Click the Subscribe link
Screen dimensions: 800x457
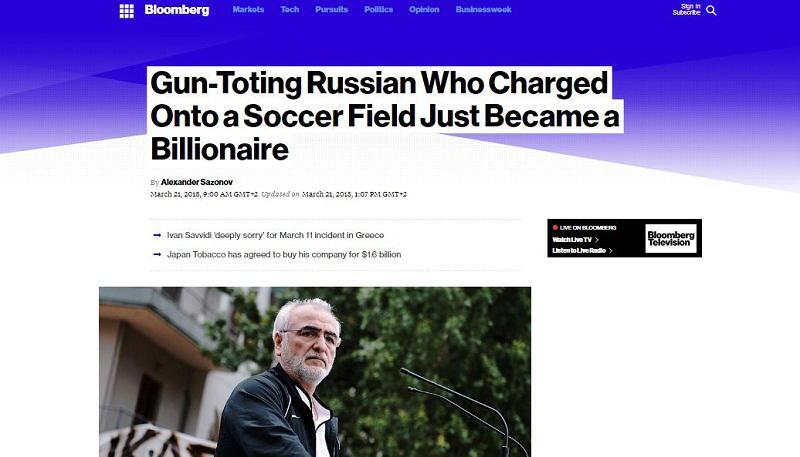[686, 13]
